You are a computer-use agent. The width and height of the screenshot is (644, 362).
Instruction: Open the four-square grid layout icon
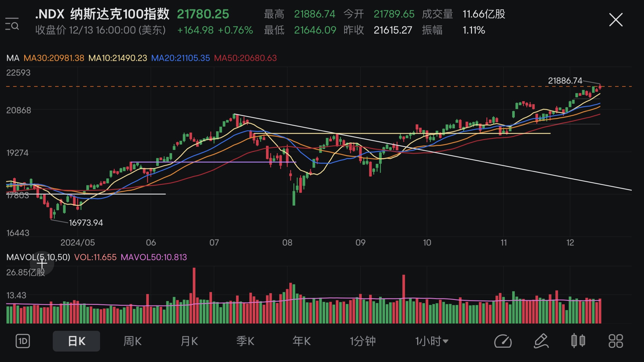616,341
